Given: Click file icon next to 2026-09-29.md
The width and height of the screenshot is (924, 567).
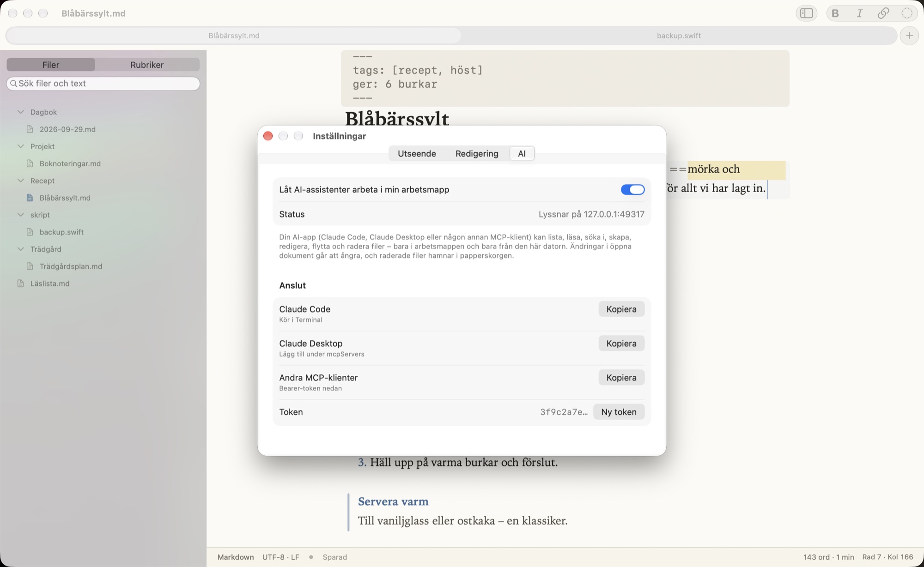Looking at the screenshot, I should (30, 129).
